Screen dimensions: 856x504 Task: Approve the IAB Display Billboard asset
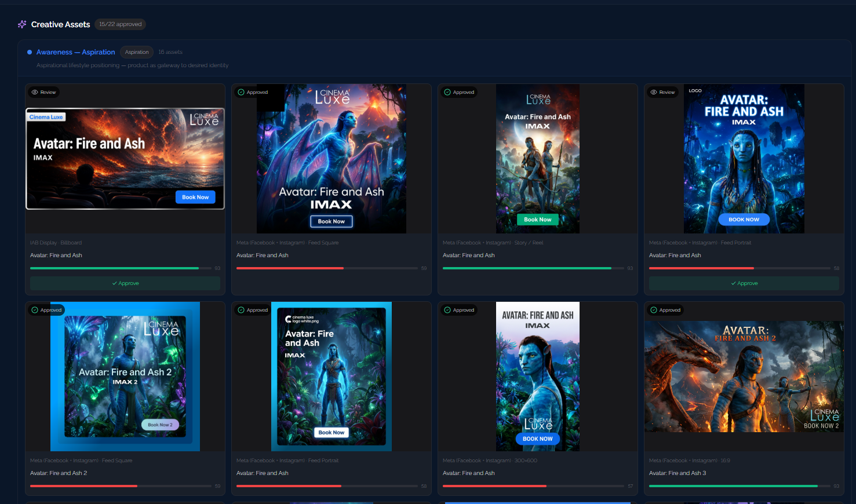point(125,283)
